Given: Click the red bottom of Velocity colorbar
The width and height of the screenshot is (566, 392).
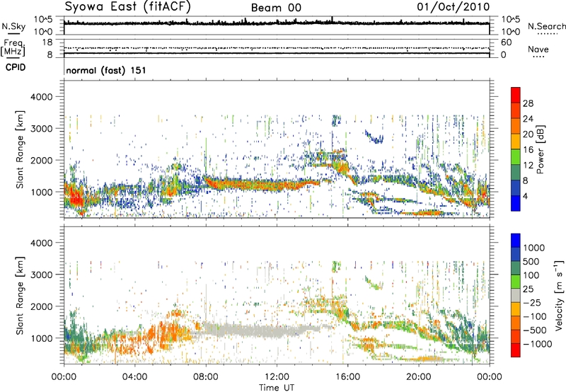Looking at the screenshot, I should 516,350.
